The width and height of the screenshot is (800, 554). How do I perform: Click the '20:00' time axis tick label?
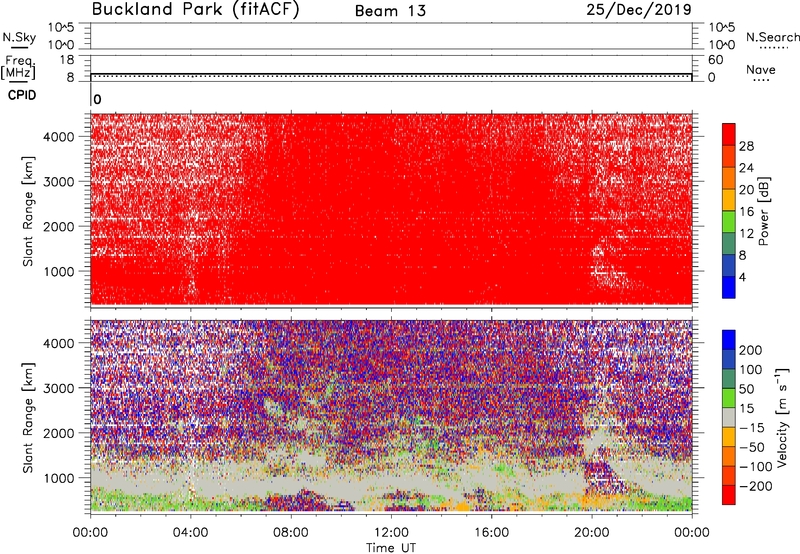pos(592,533)
